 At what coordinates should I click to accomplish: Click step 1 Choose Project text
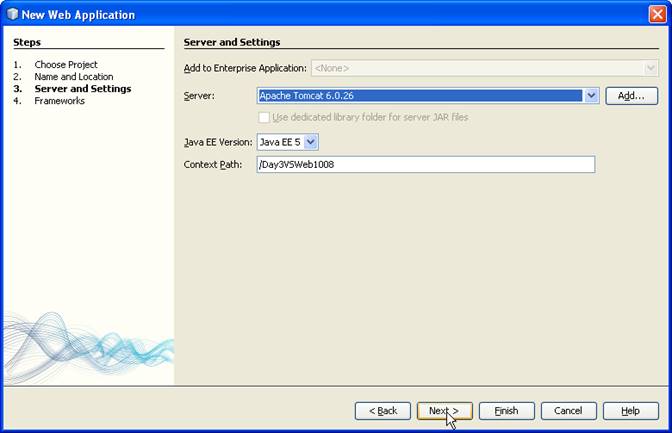click(x=66, y=65)
